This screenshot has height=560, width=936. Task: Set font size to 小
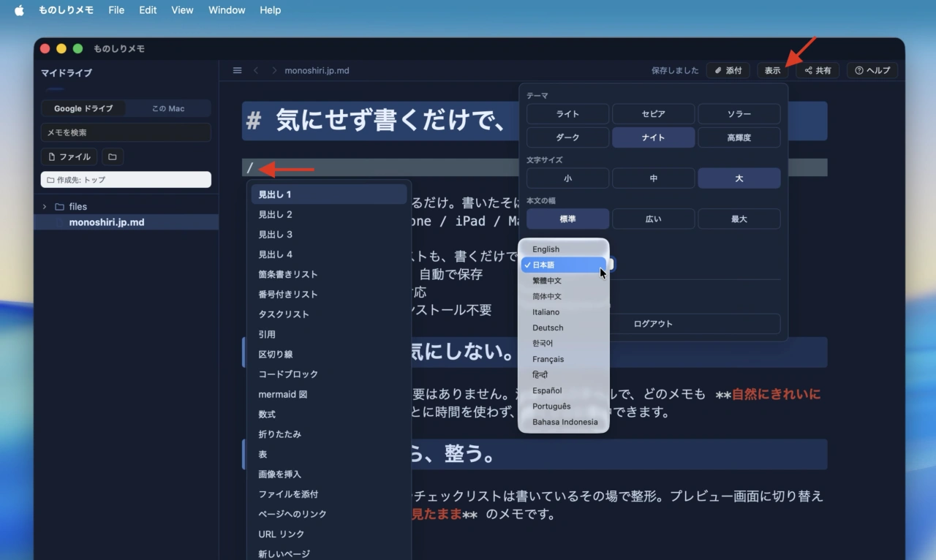tap(567, 178)
